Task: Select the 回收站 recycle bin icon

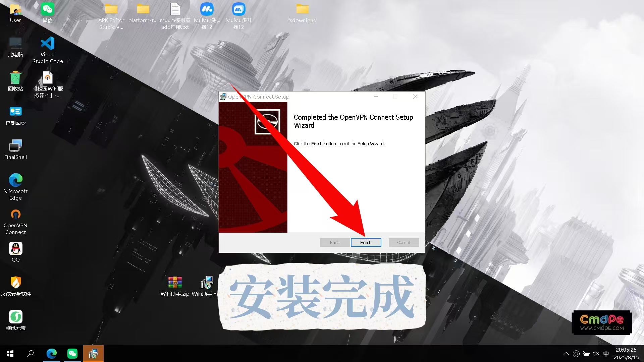Action: (x=15, y=81)
